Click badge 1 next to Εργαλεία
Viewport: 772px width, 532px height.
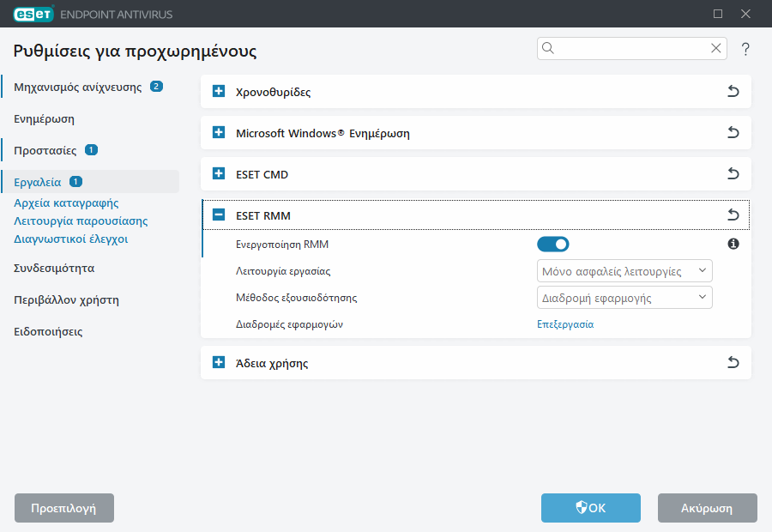[75, 182]
